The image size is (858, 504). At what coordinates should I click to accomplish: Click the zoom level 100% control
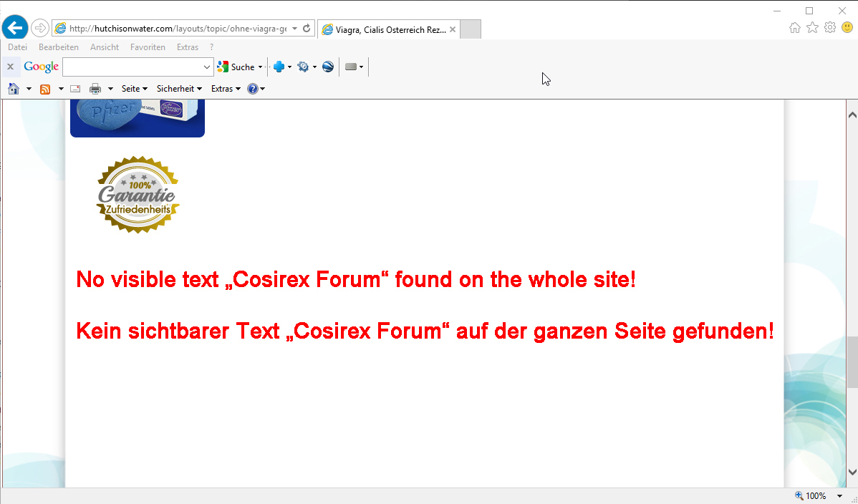tap(816, 495)
